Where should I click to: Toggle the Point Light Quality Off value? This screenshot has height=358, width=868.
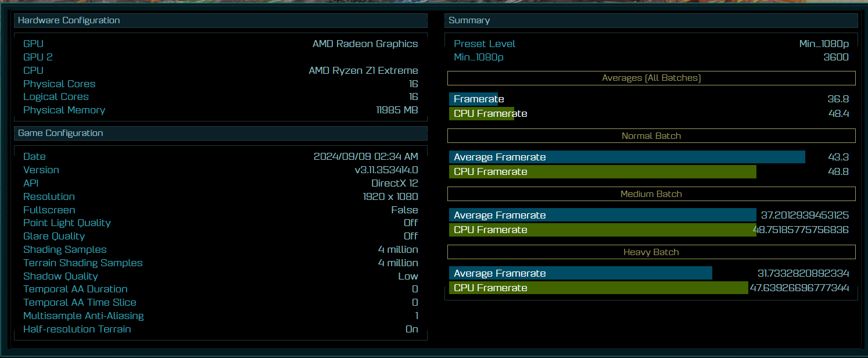tap(411, 223)
